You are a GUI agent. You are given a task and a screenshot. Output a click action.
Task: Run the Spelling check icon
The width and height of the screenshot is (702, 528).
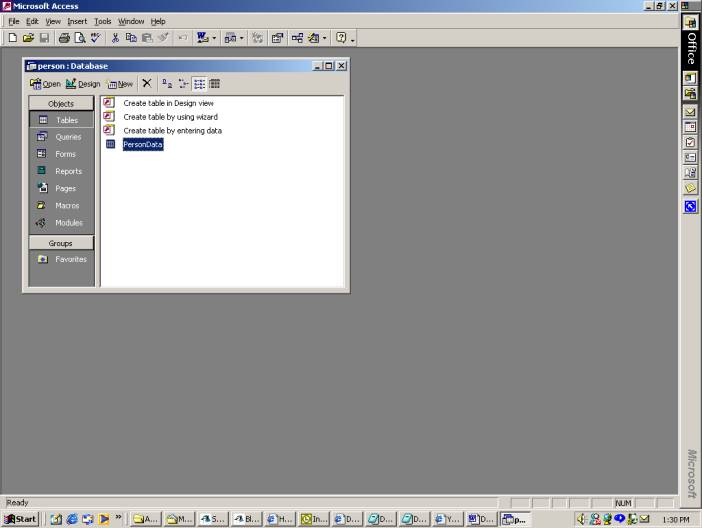click(95, 38)
